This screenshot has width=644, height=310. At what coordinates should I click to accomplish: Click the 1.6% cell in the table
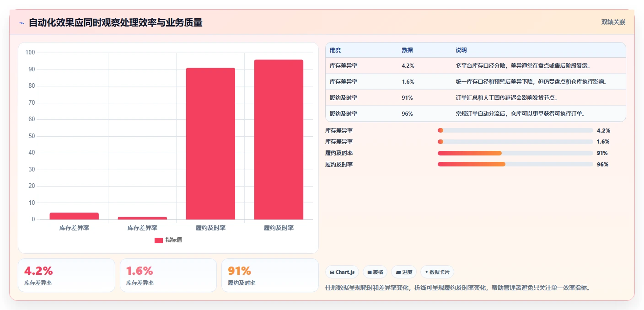point(408,82)
